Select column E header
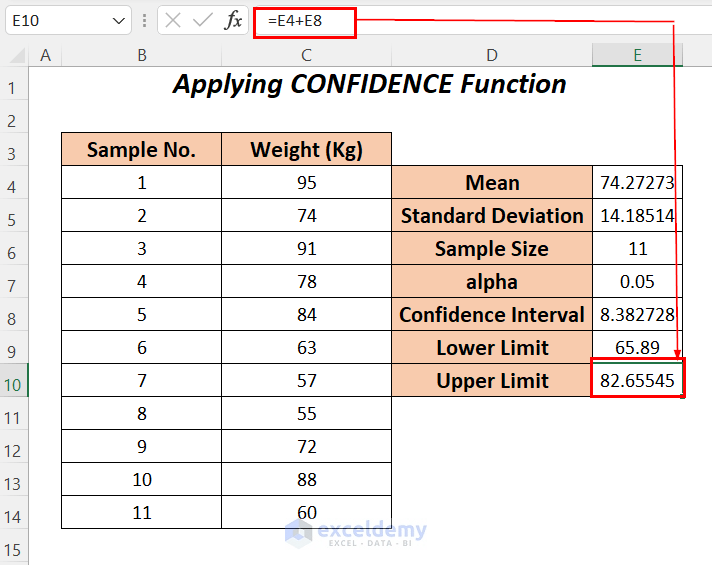This screenshot has width=712, height=565. [x=637, y=55]
